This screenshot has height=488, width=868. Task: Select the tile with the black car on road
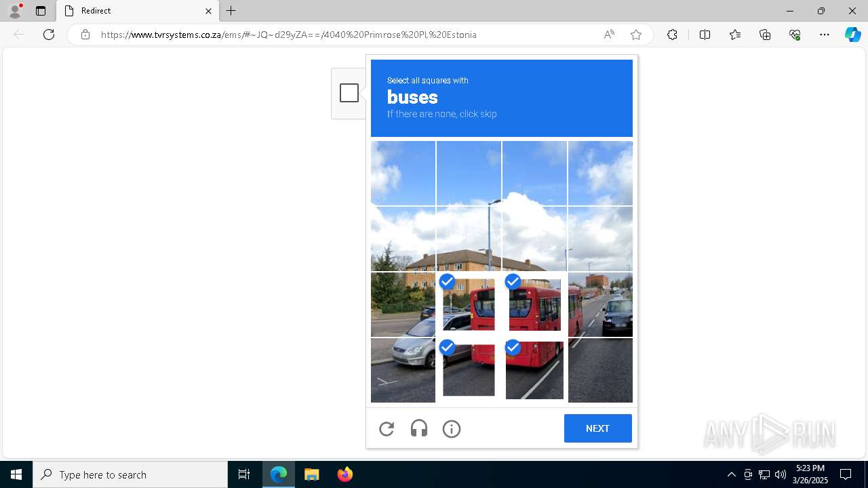pyautogui.click(x=600, y=304)
